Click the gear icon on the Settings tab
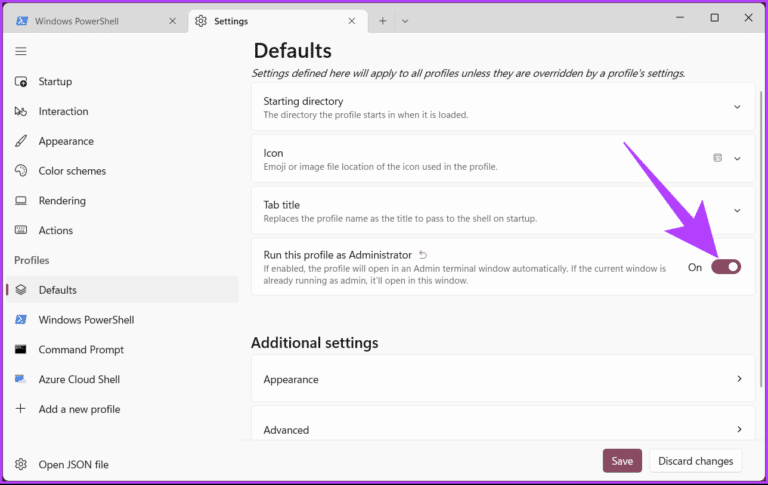The image size is (768, 485). [x=201, y=21]
